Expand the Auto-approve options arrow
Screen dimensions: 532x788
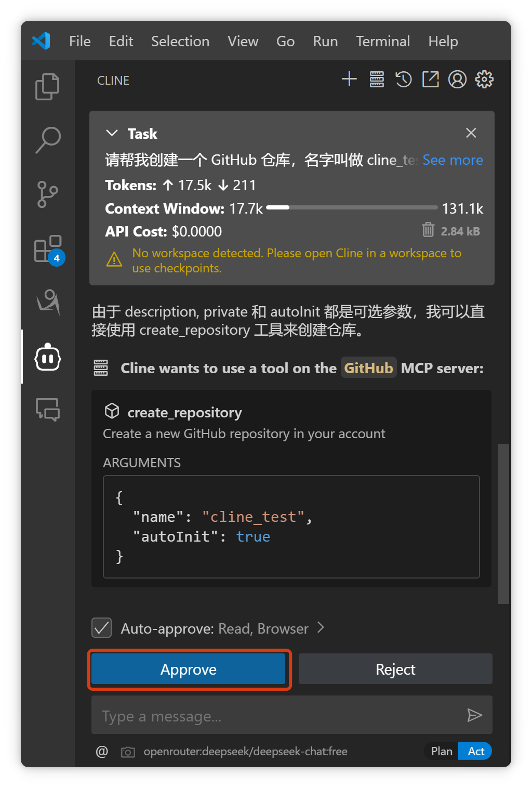coord(321,628)
